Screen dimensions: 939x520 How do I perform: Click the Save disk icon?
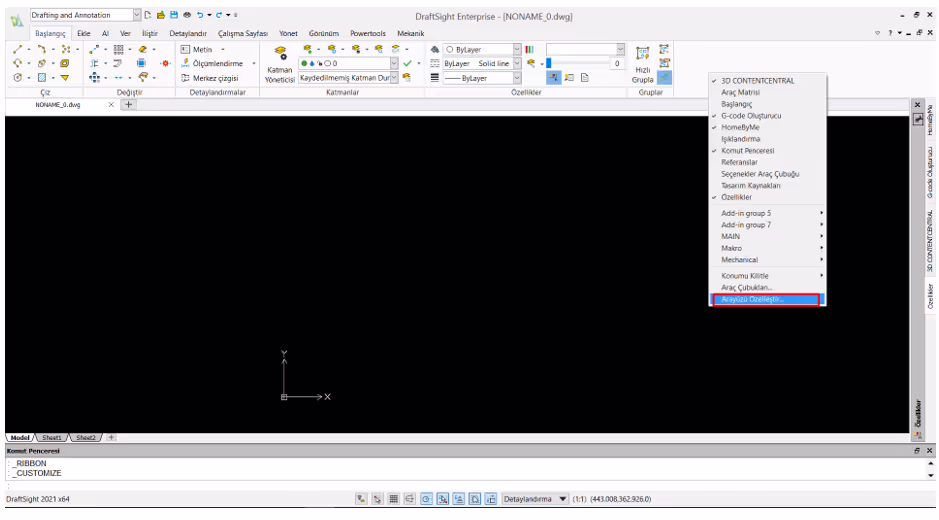174,15
